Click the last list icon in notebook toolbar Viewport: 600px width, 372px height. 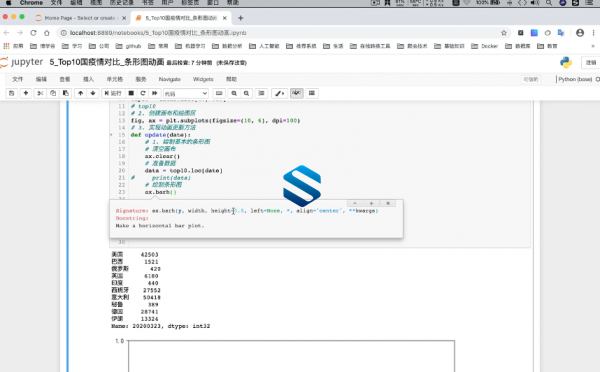click(x=312, y=93)
